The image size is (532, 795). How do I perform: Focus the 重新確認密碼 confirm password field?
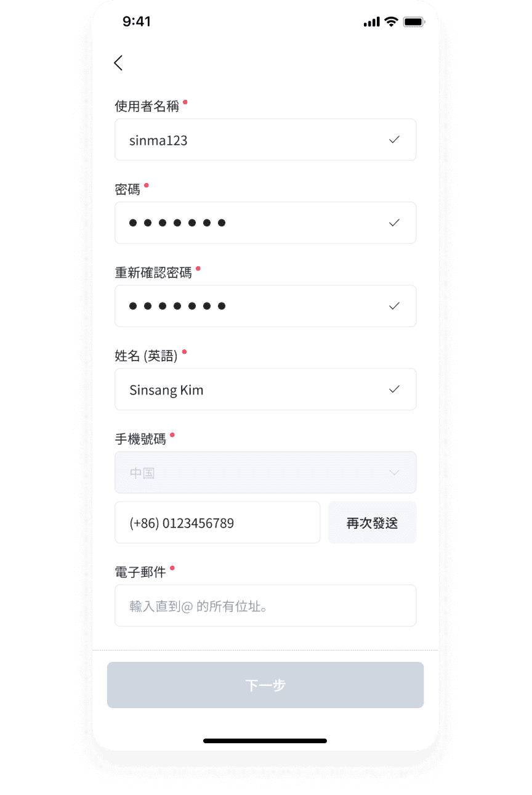(x=265, y=306)
